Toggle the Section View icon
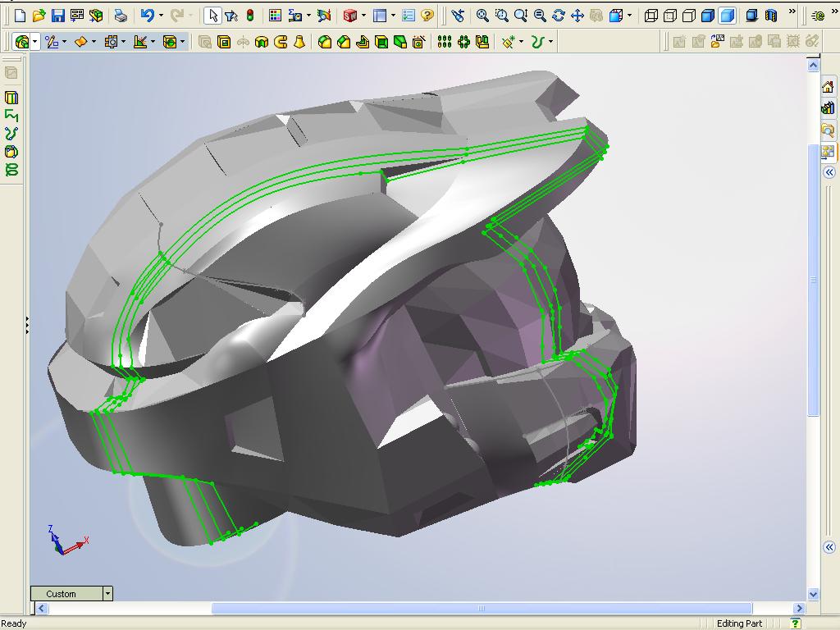Screen dimensions: 840x630 pyautogui.click(x=771, y=16)
